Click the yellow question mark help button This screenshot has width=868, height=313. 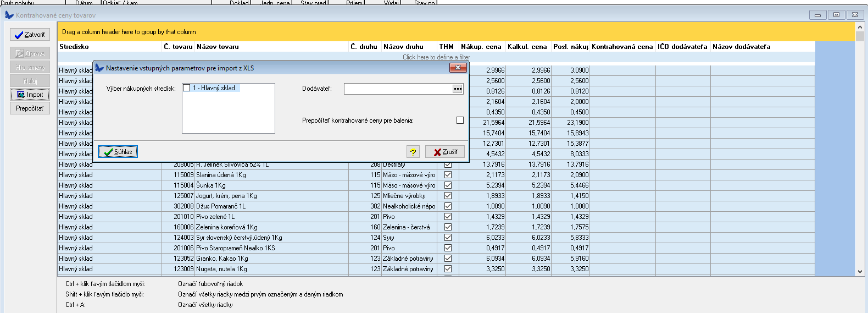click(413, 152)
